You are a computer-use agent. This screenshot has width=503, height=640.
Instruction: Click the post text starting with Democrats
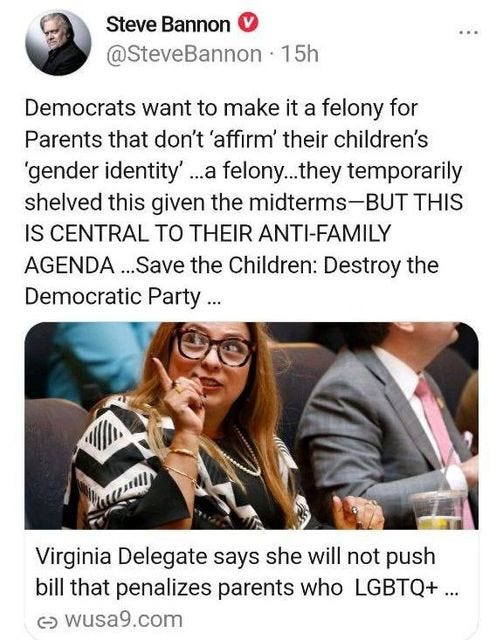click(243, 202)
